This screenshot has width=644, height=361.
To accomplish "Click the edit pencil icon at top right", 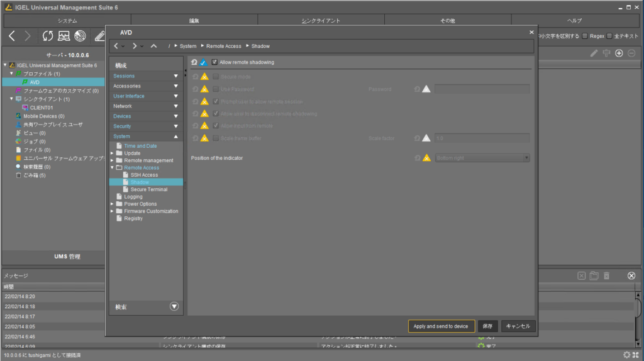I will click(x=594, y=53).
